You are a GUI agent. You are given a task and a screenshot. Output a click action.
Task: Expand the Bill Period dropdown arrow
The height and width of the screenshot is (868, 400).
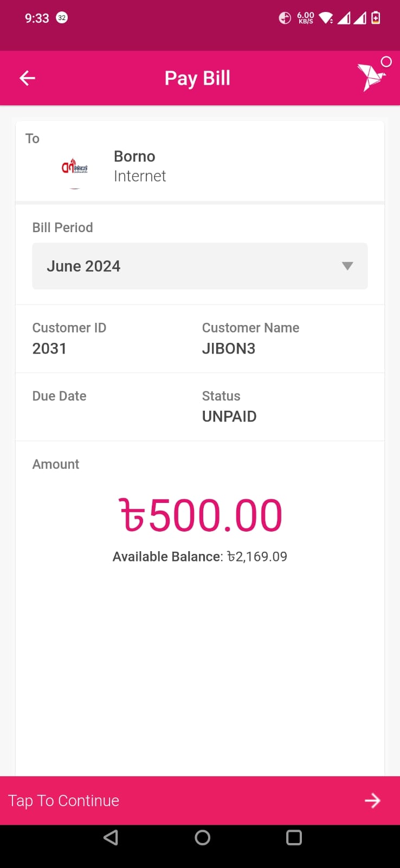347,266
